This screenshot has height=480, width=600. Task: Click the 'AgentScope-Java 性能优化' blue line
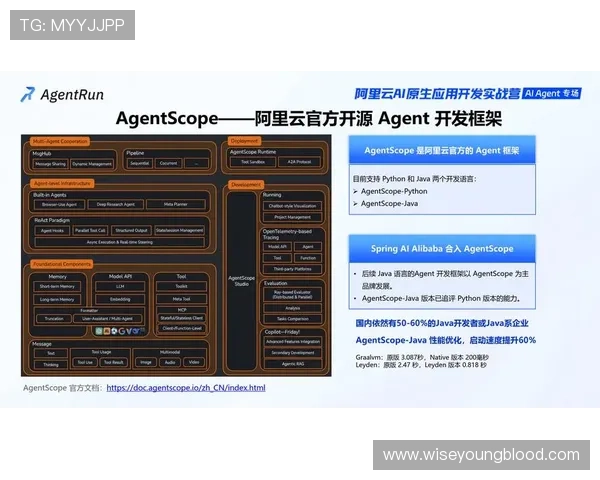pos(446,340)
